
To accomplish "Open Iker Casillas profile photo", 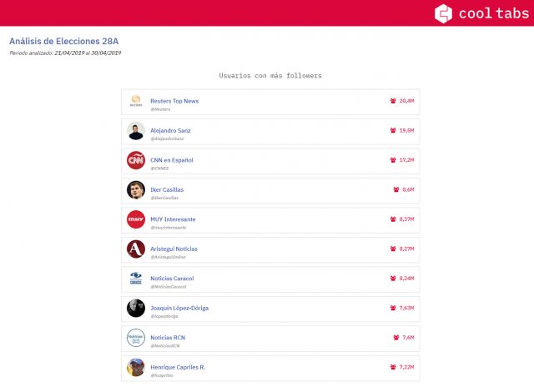I will coord(136,190).
